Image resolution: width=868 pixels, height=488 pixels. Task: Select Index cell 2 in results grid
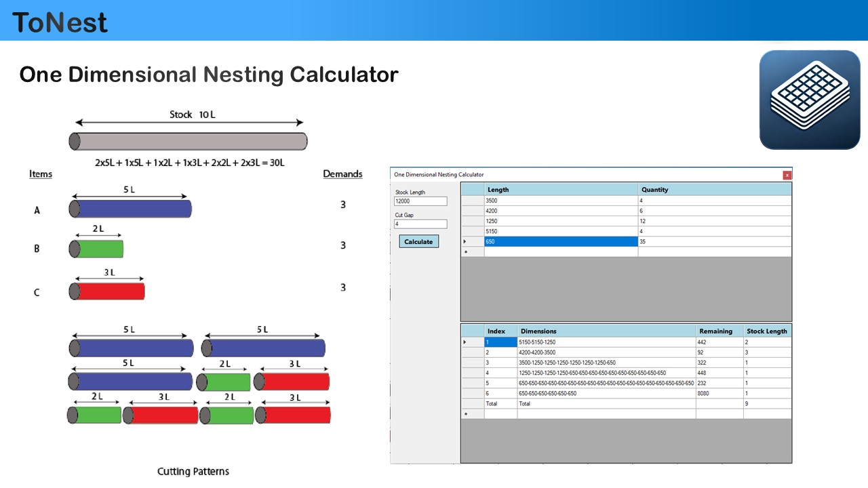500,352
